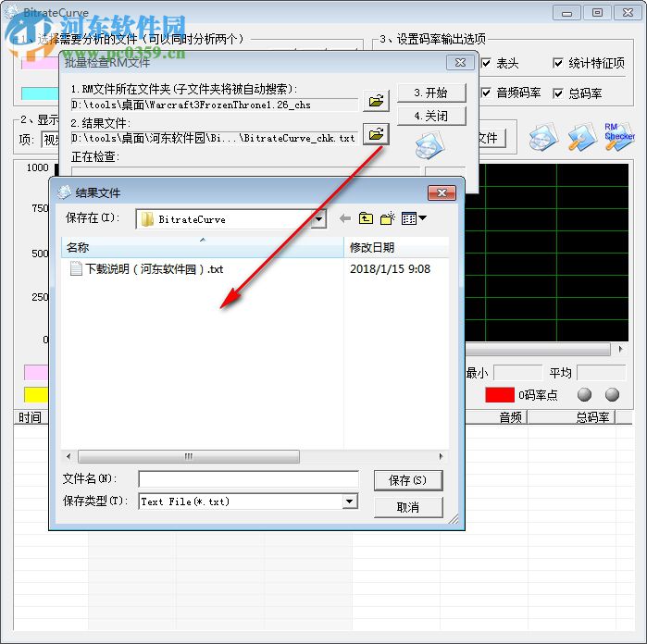The width and height of the screenshot is (647, 644).
Task: Create a new folder in save dialog
Action: pyautogui.click(x=388, y=218)
